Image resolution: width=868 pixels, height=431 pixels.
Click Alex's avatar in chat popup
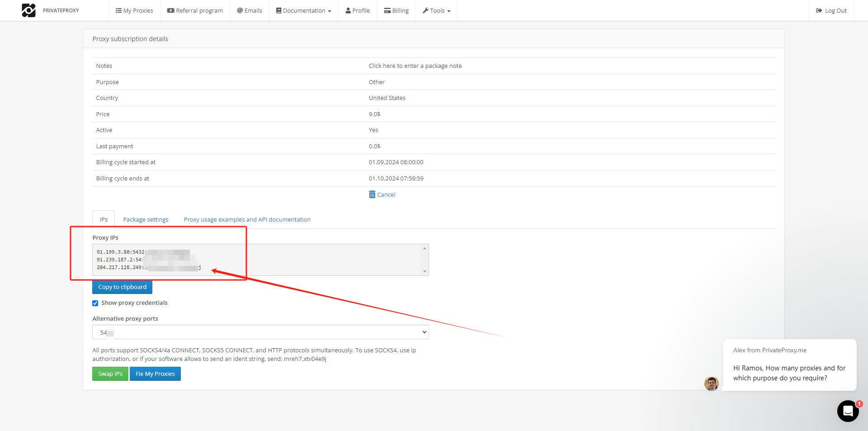711,384
